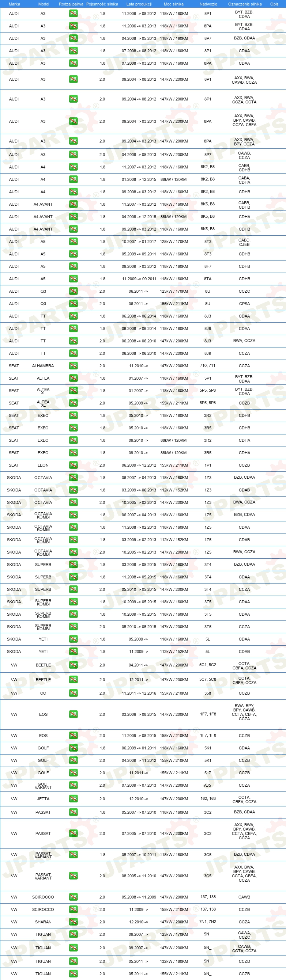Click fuel icon in SKODA YETI 05.2009 row
This screenshot has width=286, height=980.
(x=74, y=639)
